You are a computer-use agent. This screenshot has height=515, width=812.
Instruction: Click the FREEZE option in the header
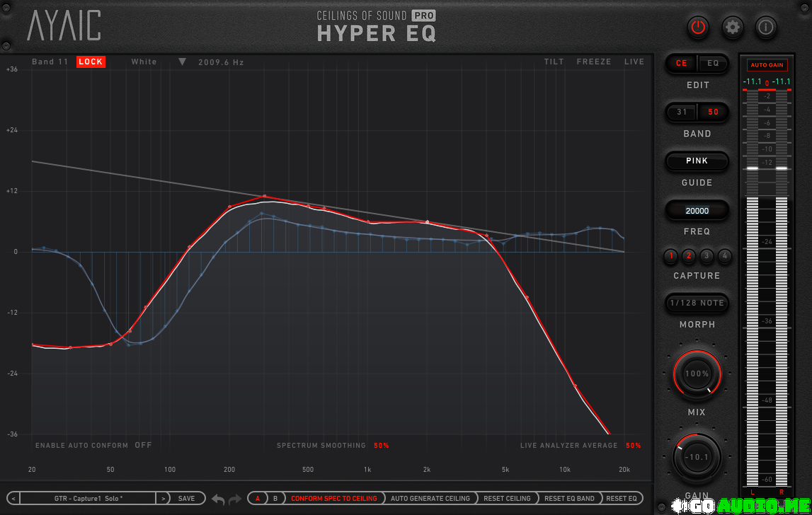coord(593,62)
